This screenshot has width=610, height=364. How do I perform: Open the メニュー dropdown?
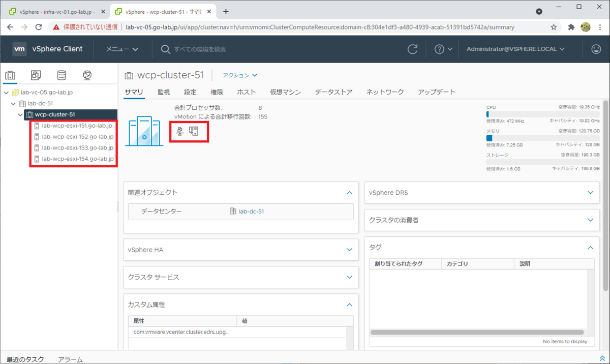[x=122, y=49]
